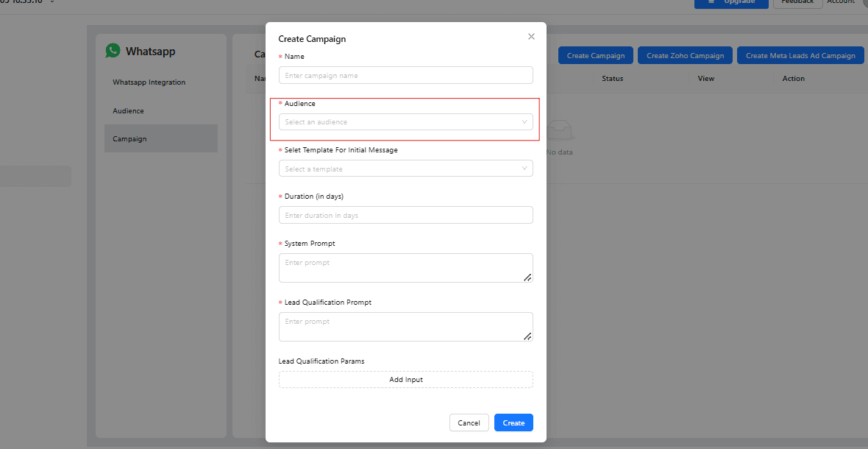Open the dropdown arrow in the top-left header

coord(52,1)
